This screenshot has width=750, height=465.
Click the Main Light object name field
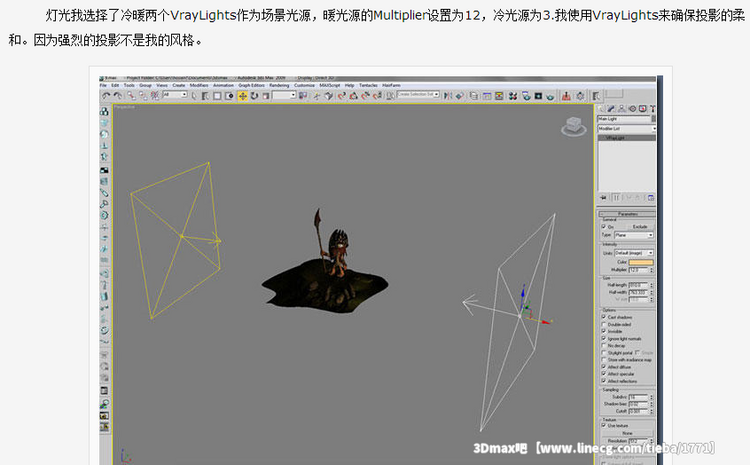click(x=624, y=119)
